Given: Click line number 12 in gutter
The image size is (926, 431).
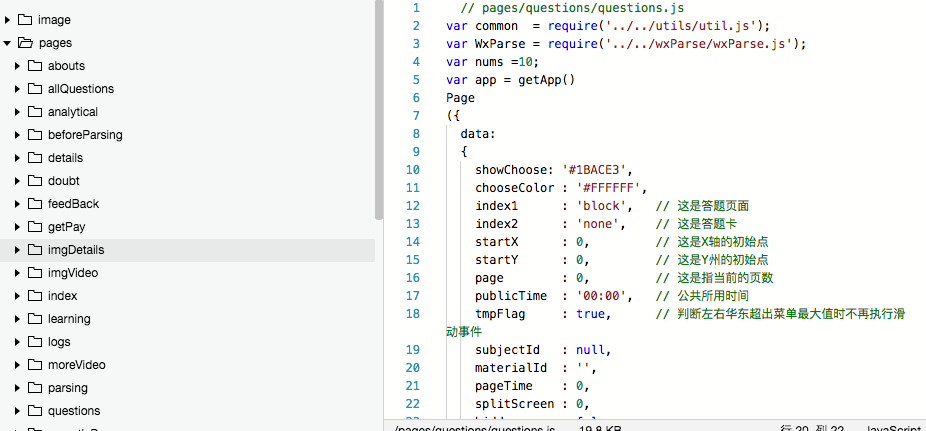Looking at the screenshot, I should click(413, 206).
